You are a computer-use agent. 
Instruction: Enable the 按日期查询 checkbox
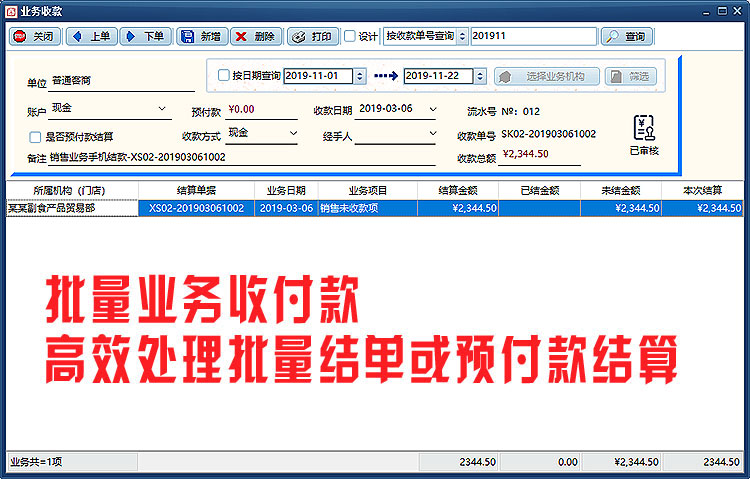coord(223,75)
